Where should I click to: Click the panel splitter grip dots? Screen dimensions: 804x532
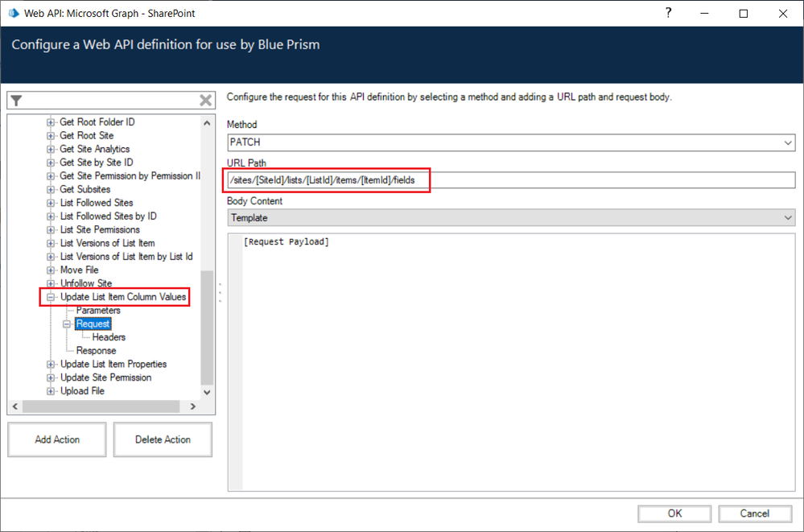tap(220, 293)
